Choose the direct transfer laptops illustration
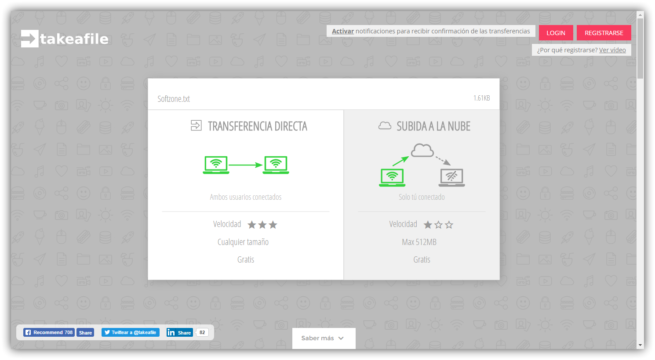The width and height of the screenshot is (655, 360). pyautogui.click(x=246, y=165)
